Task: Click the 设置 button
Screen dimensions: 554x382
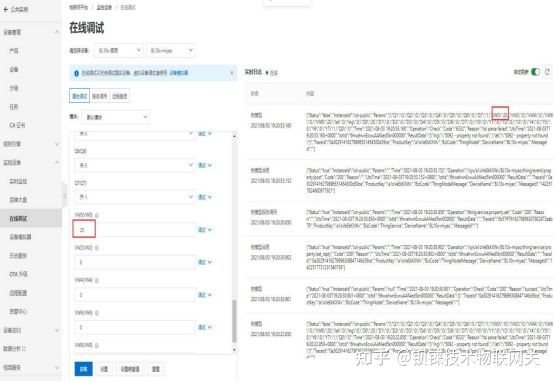Action: pos(104,369)
